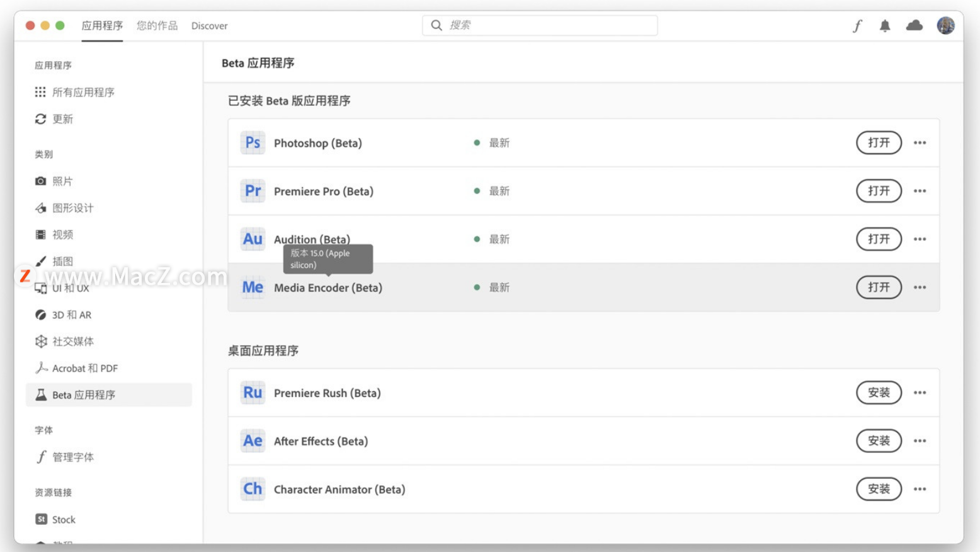Viewport: 980px width, 552px height.
Task: Switch to the Discover tab
Action: [x=209, y=26]
